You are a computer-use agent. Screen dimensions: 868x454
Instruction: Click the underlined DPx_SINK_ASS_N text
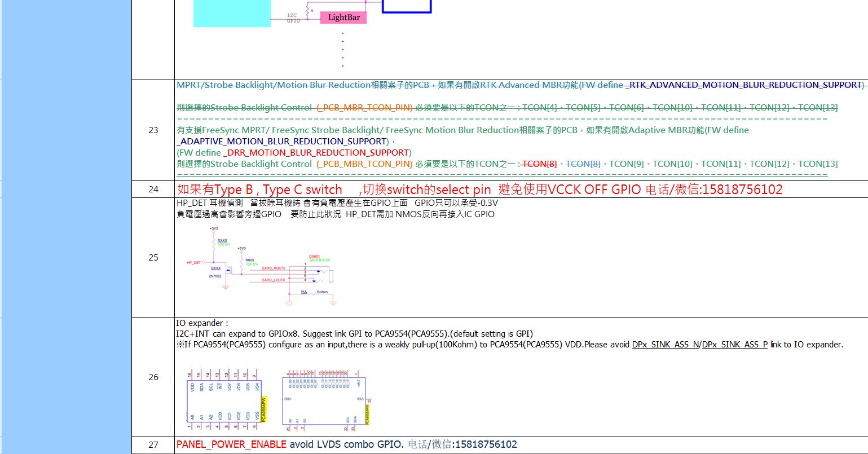[x=666, y=345]
